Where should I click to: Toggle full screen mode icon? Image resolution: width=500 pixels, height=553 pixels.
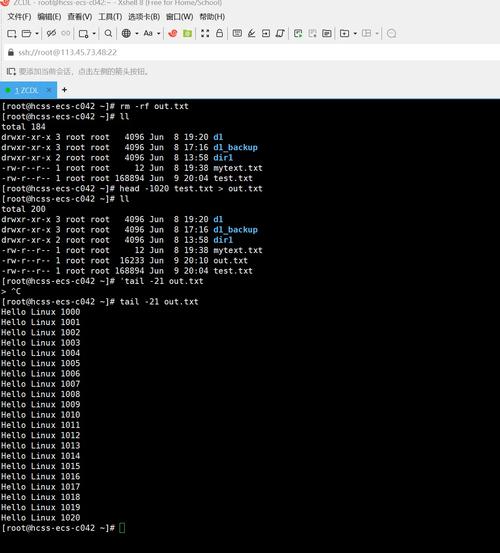(205, 33)
